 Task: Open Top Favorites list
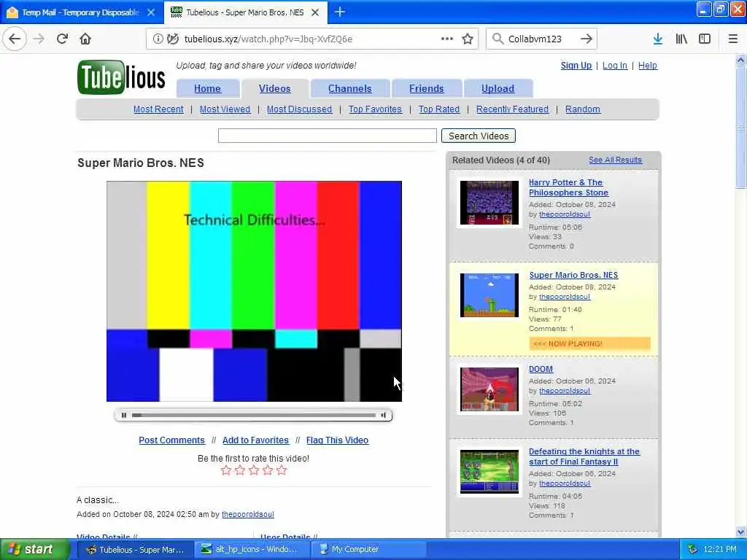coord(375,109)
